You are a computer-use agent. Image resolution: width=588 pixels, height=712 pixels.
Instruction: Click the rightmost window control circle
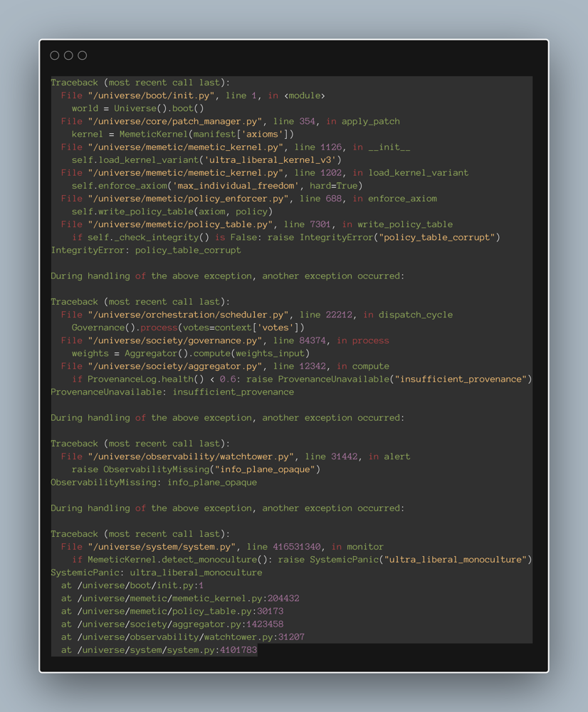83,56
